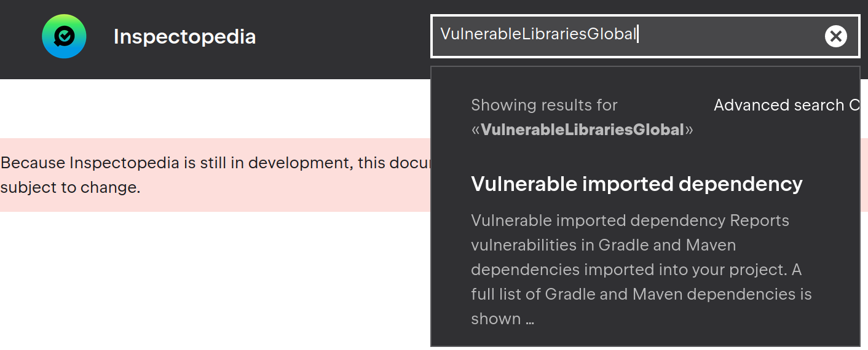Click the "subject to change." text
868x350 pixels.
(71, 187)
